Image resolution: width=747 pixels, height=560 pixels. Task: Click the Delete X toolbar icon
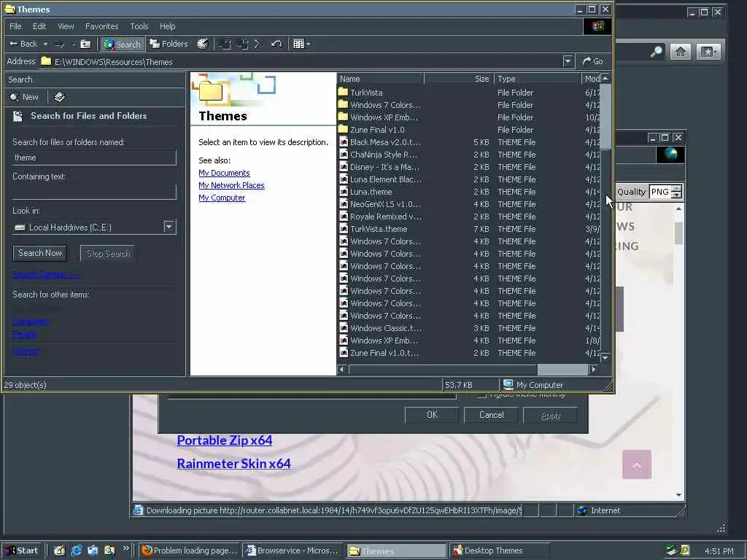click(259, 44)
